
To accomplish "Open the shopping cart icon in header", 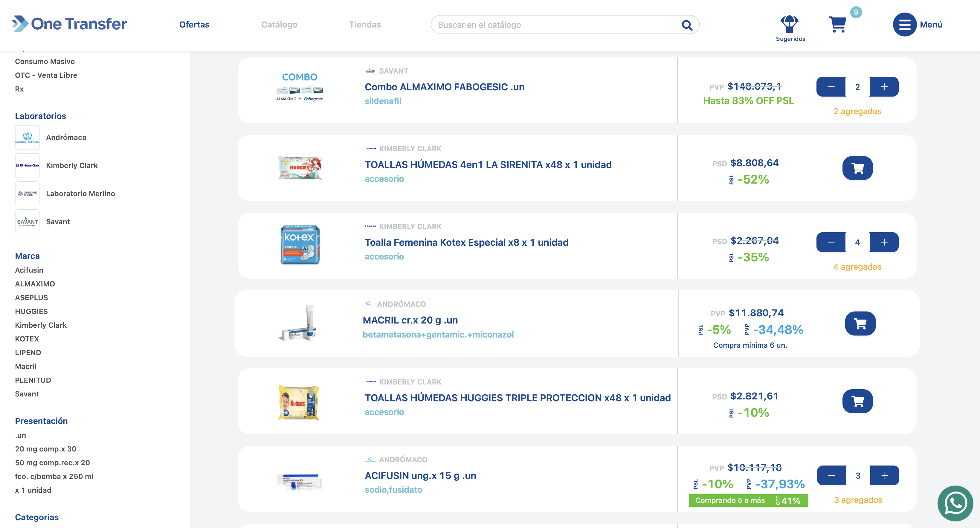I will tap(837, 24).
